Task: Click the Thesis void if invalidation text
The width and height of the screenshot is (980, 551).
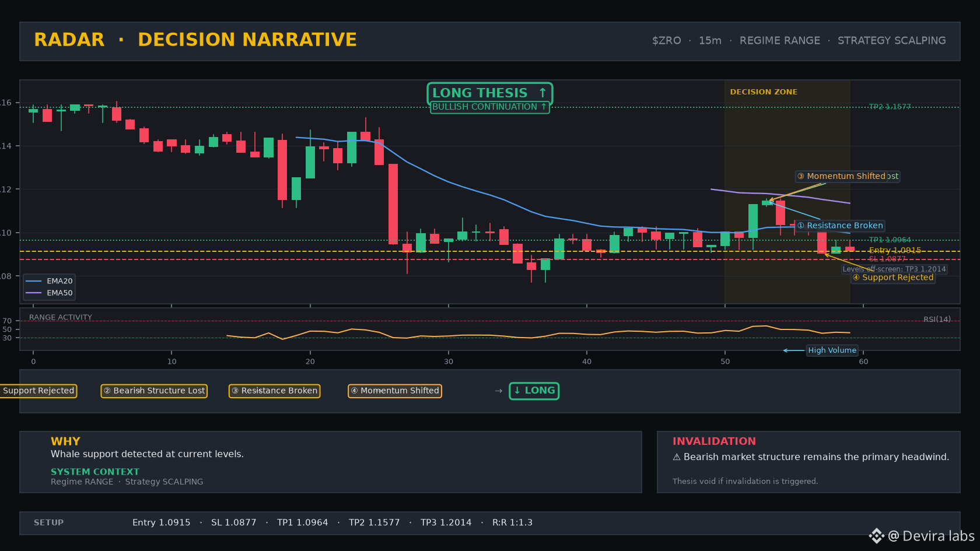Action: coord(745,482)
